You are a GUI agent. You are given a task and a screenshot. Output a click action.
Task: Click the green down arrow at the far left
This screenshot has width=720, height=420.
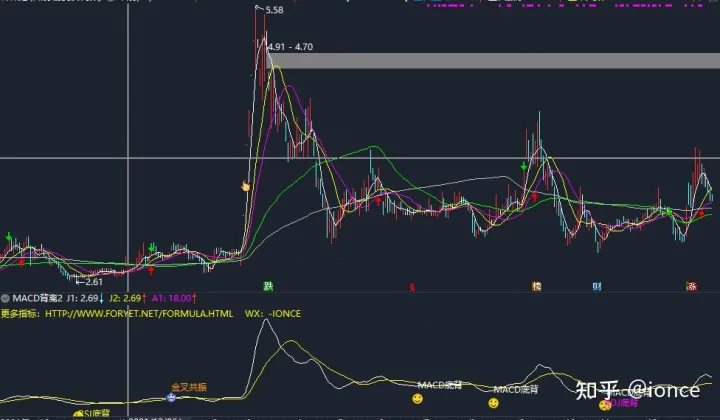(10, 238)
